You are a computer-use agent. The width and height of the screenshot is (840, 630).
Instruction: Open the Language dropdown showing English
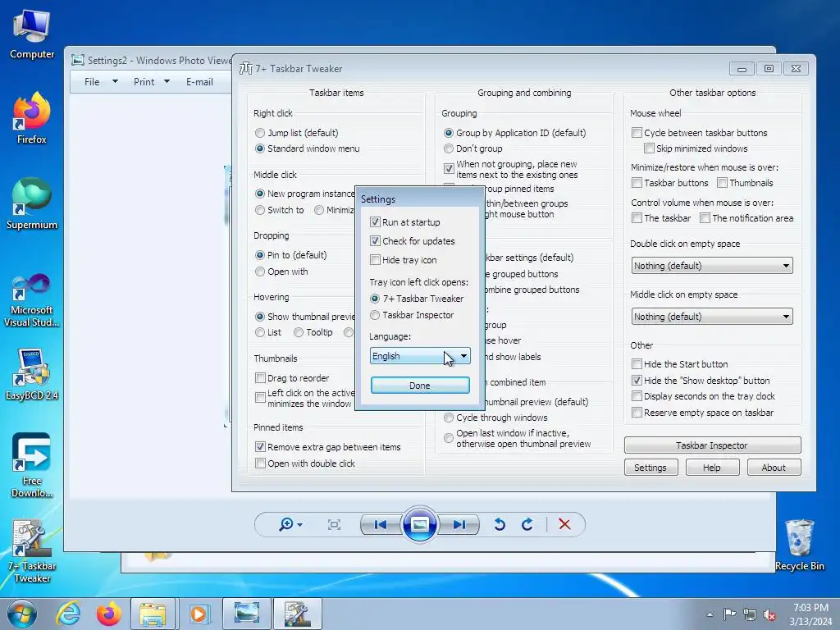[420, 356]
